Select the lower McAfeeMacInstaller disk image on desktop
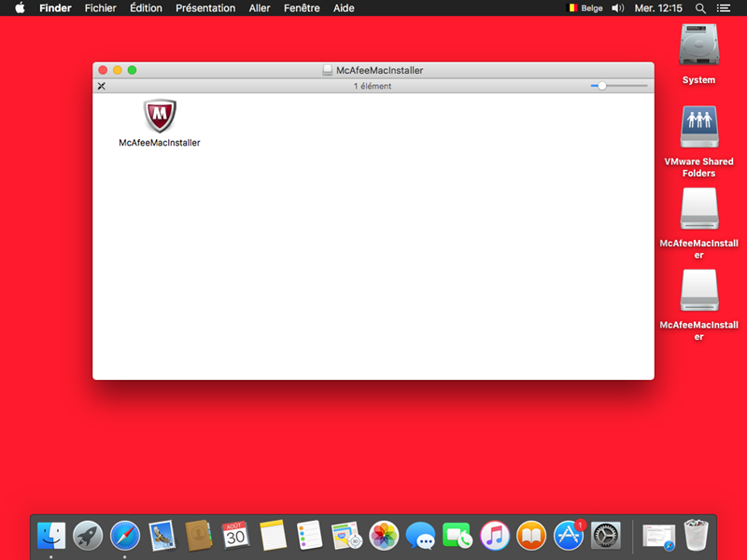This screenshot has width=747, height=560. [x=698, y=290]
